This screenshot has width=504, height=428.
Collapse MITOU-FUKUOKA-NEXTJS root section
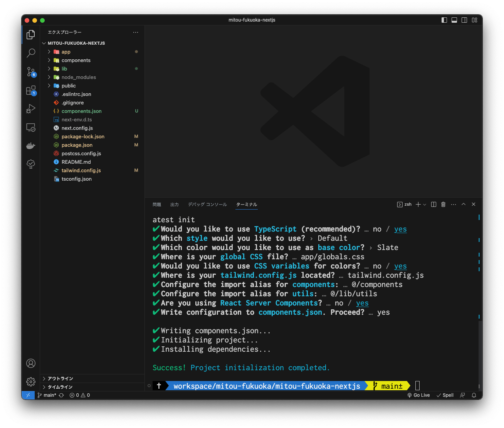pos(92,43)
